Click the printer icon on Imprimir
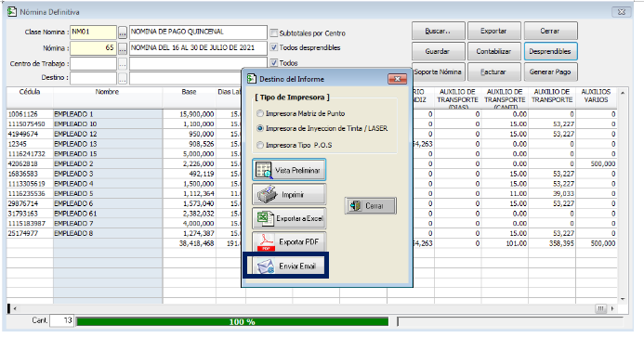Image resolution: width=644 pixels, height=338 pixels. (x=267, y=194)
